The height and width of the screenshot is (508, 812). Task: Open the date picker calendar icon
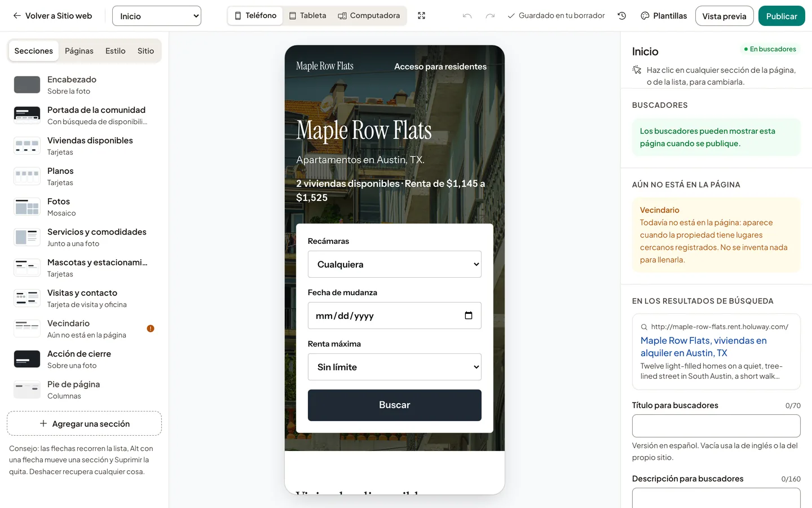coord(468,316)
